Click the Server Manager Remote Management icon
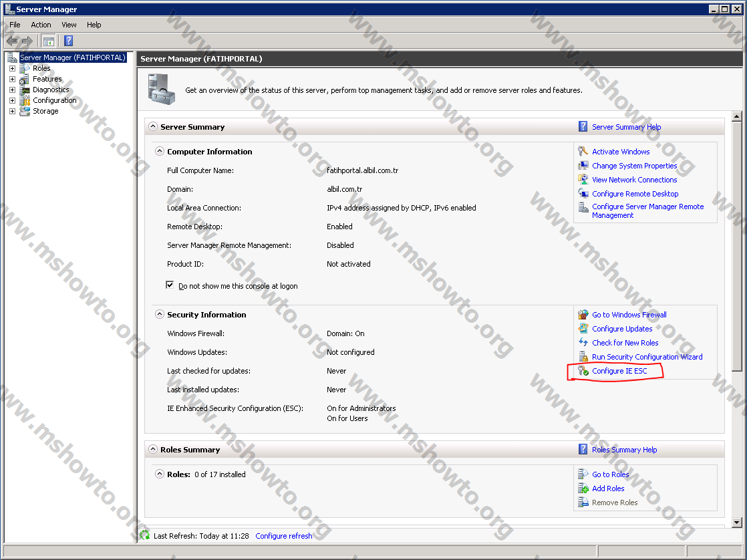 point(583,207)
